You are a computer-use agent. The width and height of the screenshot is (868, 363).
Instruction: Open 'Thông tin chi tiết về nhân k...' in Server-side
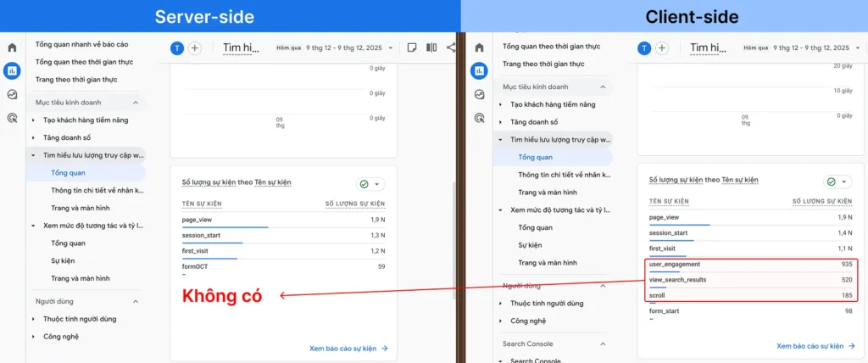coord(97,191)
